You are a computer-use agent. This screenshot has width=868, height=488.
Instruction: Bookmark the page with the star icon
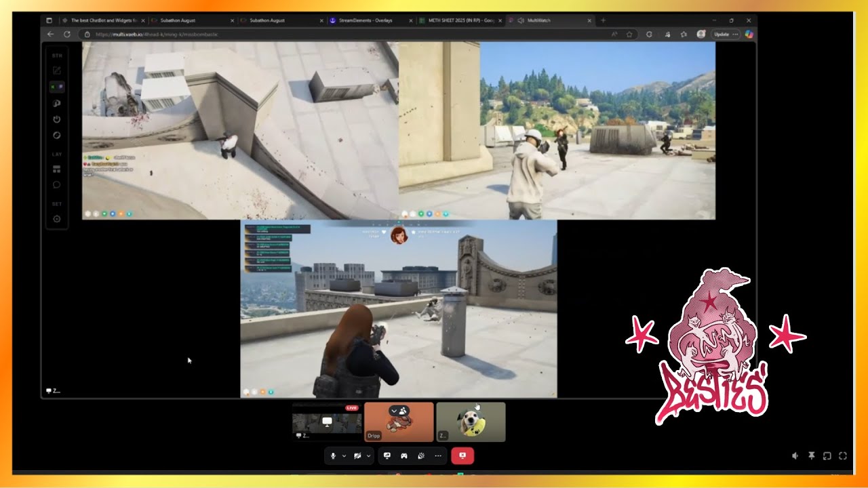click(x=629, y=34)
